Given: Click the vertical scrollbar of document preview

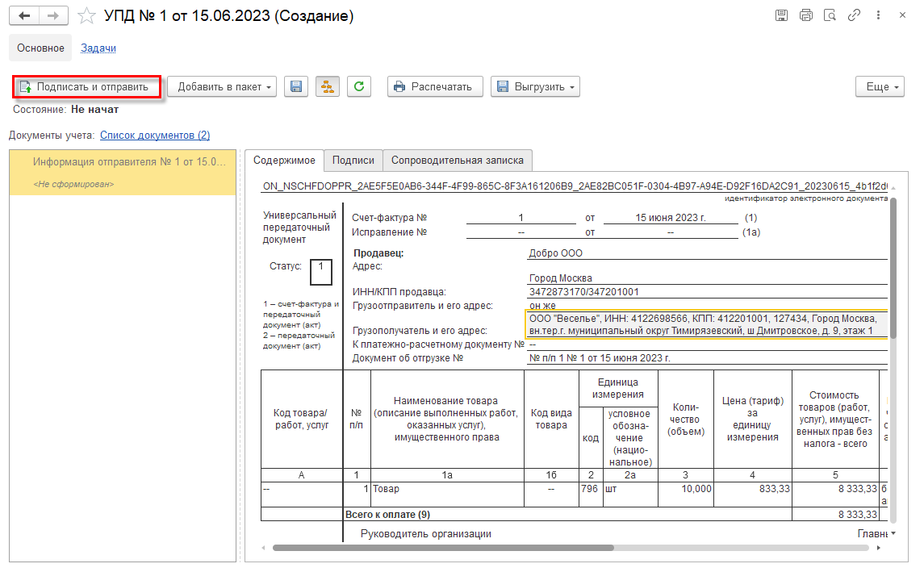Looking at the screenshot, I should point(893,268).
